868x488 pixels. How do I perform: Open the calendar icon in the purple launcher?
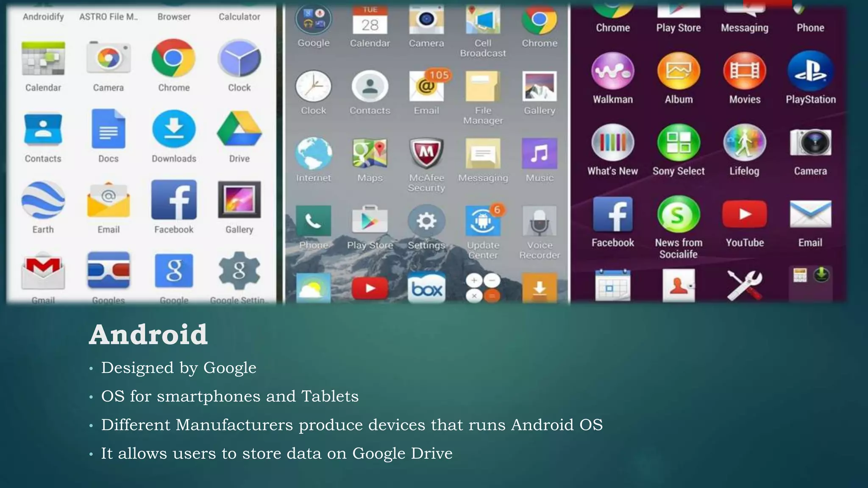pyautogui.click(x=613, y=285)
